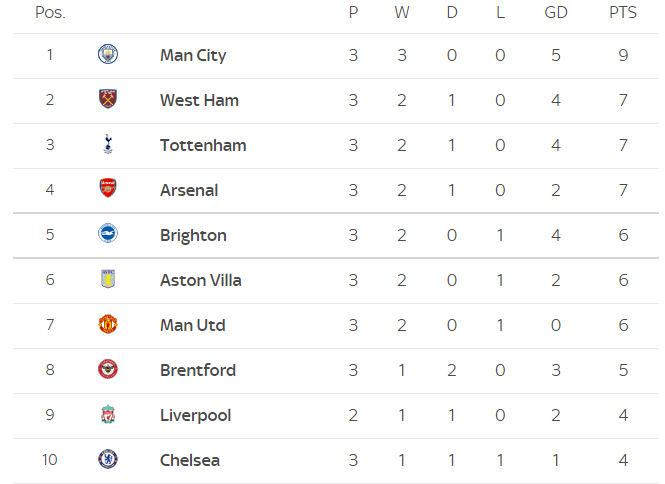
Task: Click the Aston Villa crest
Action: (108, 279)
